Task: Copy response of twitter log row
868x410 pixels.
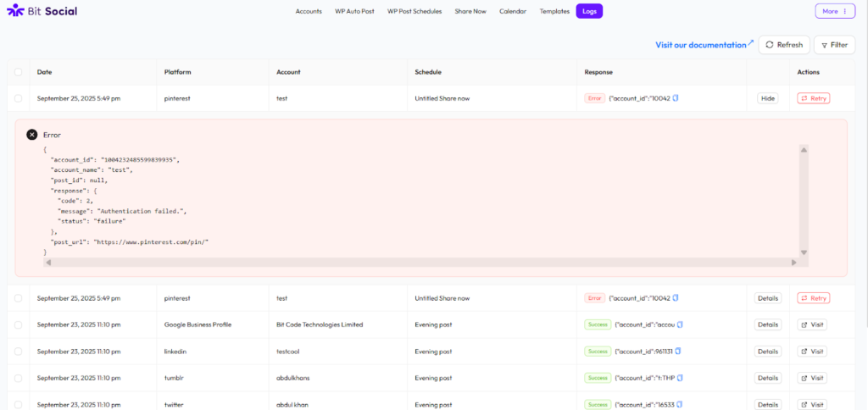Action: click(x=680, y=405)
